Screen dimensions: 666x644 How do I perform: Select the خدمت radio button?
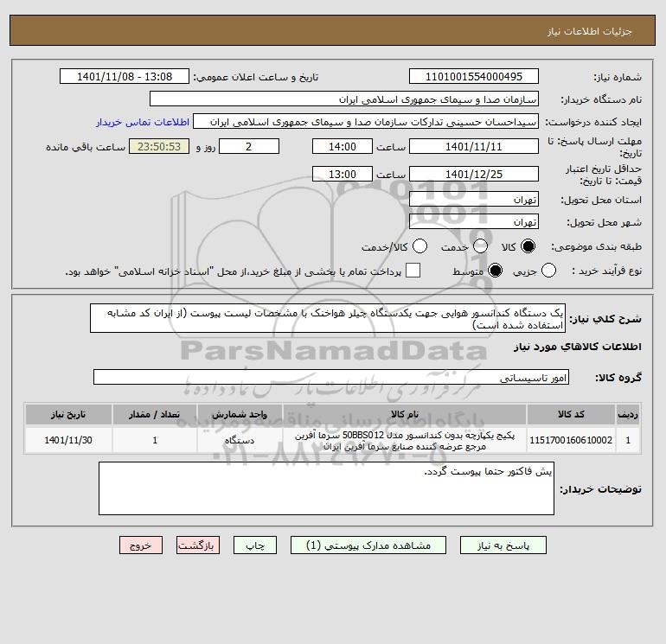480,246
